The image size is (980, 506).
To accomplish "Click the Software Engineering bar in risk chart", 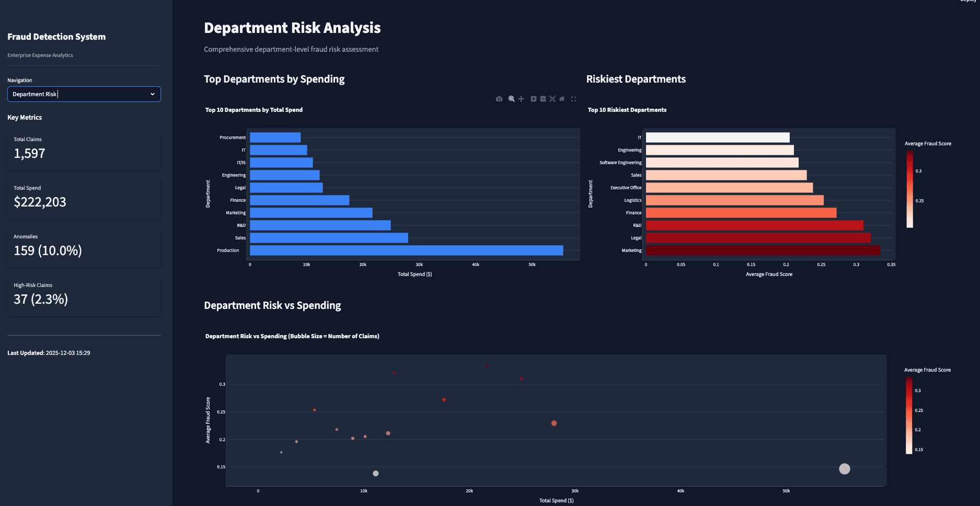I will pos(722,163).
